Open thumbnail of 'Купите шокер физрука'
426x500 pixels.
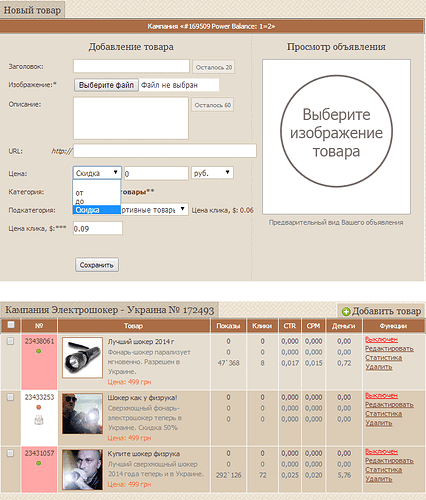[82, 470]
